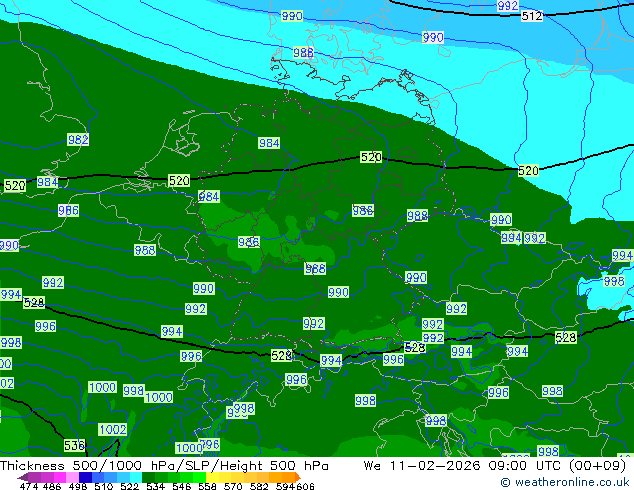The height and width of the screenshot is (490, 634).
Task: Click the 512 height contour label
Action: 532,16
